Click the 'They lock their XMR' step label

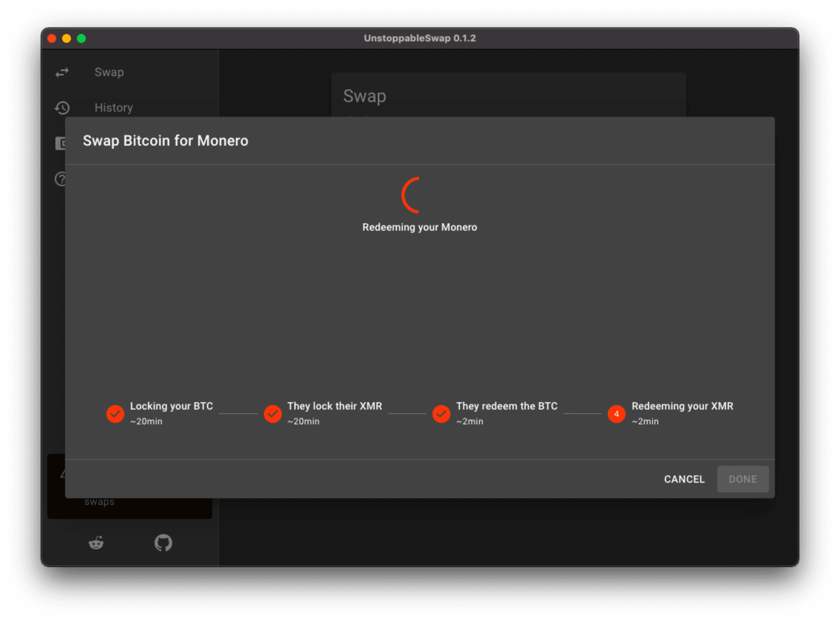(x=335, y=406)
